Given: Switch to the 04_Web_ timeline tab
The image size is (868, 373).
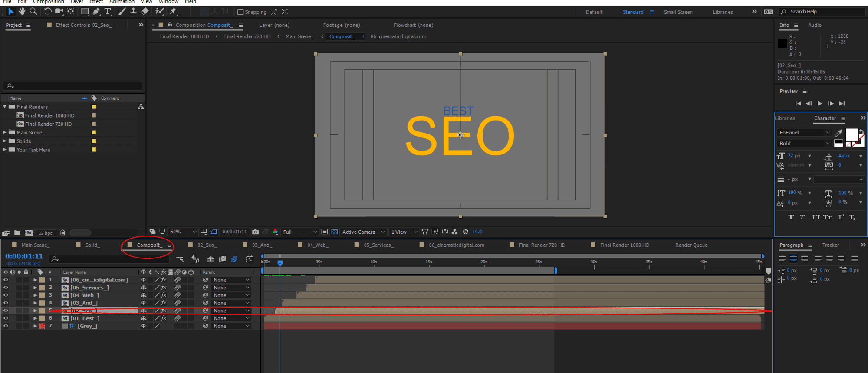Looking at the screenshot, I should pos(318,245).
